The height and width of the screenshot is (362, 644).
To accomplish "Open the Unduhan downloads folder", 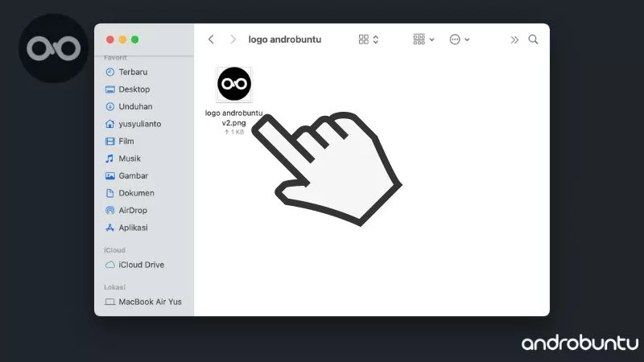I will (x=134, y=106).
